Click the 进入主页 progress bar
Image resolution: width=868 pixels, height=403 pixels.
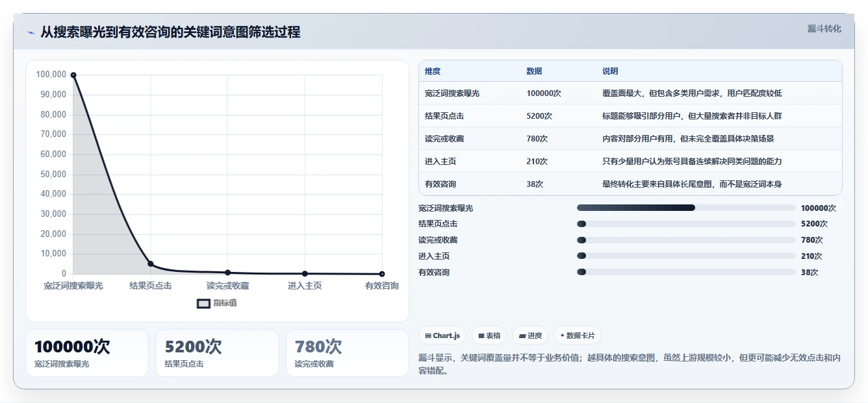(x=686, y=256)
